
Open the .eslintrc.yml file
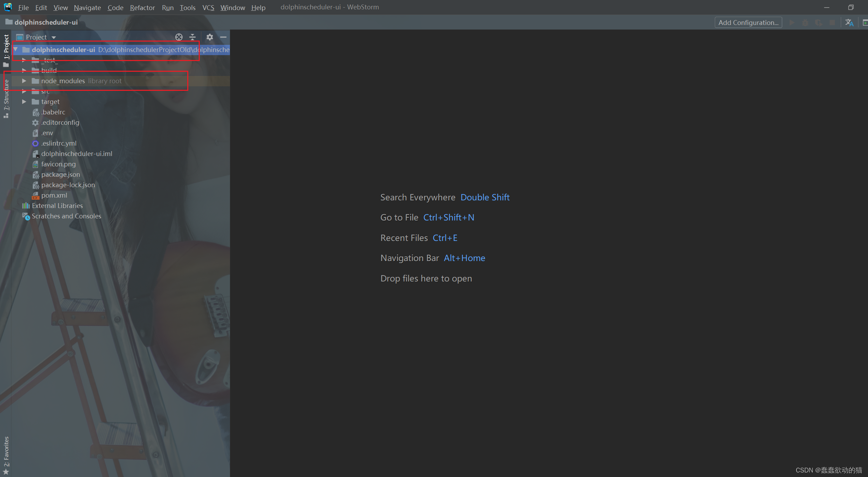coord(59,143)
